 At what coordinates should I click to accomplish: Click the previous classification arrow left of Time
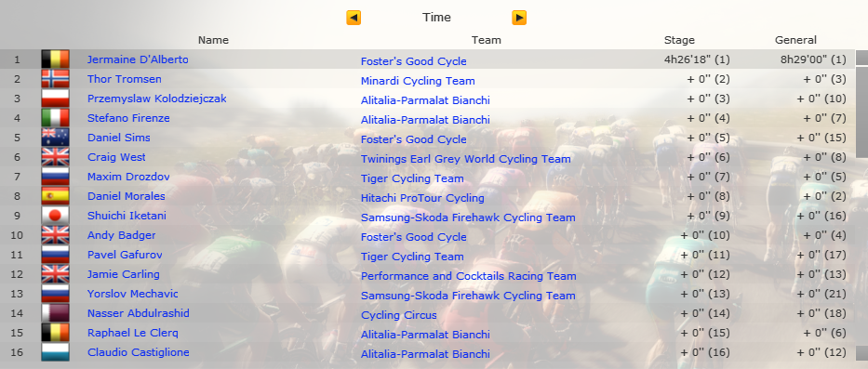pyautogui.click(x=354, y=18)
